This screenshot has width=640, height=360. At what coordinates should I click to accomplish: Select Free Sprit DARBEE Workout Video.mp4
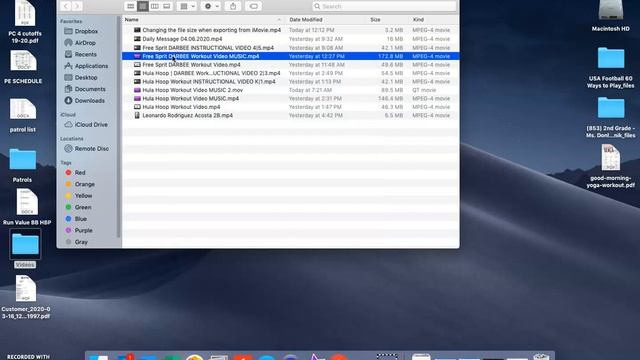[290, 64]
